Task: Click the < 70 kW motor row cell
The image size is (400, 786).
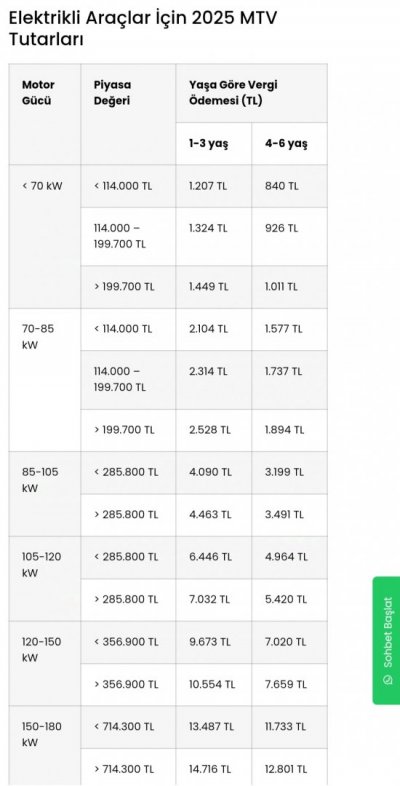Action: click(x=45, y=237)
